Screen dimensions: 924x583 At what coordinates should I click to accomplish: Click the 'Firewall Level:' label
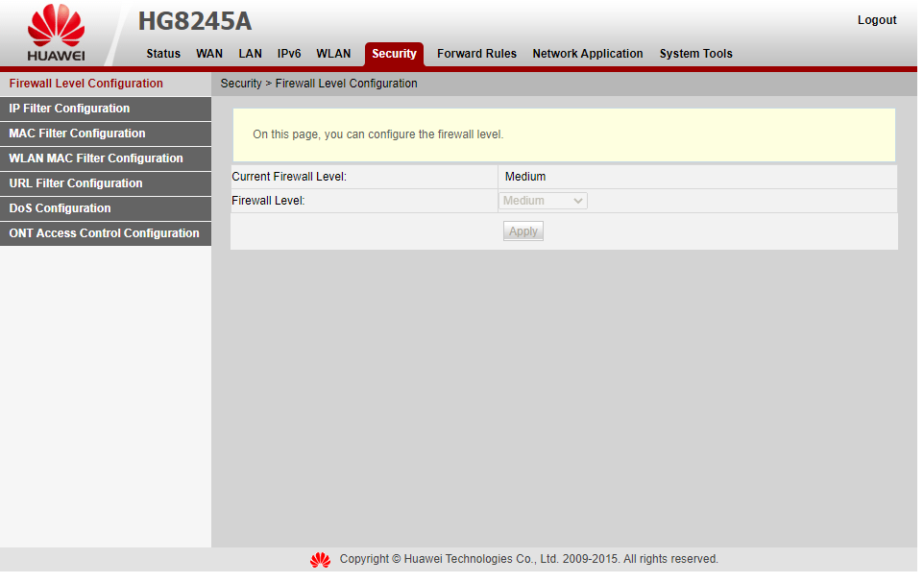click(x=268, y=201)
